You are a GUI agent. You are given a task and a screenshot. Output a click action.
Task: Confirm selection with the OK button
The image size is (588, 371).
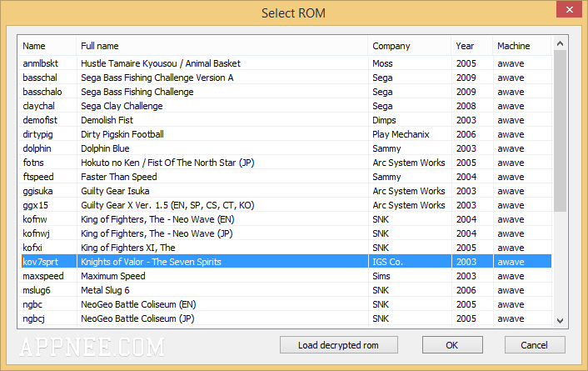point(452,344)
